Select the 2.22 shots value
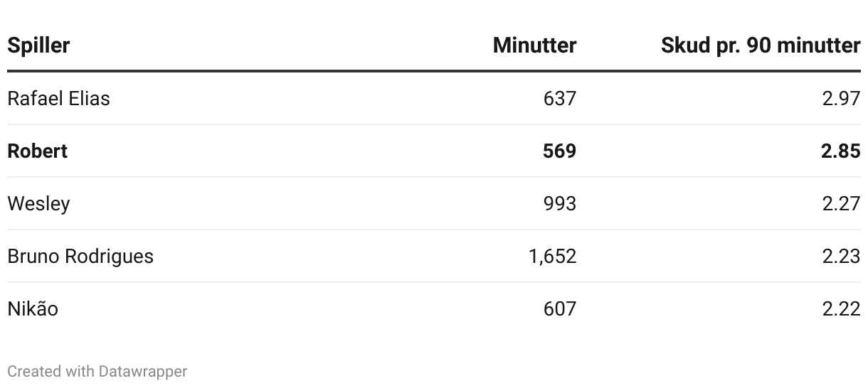Screen dimensions: 868x388 pyautogui.click(x=842, y=308)
